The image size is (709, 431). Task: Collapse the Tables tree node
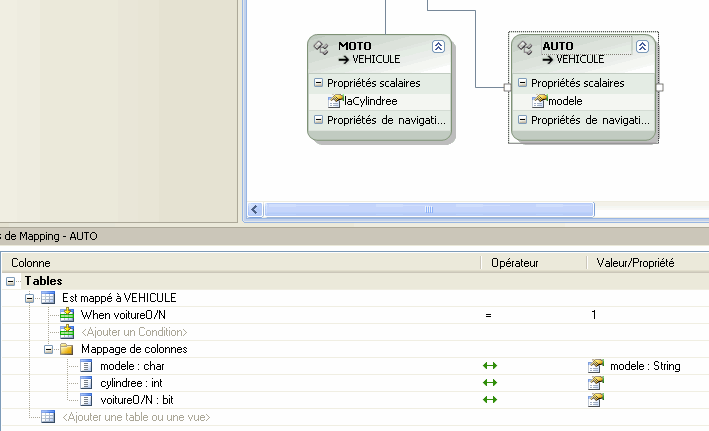pos(10,281)
